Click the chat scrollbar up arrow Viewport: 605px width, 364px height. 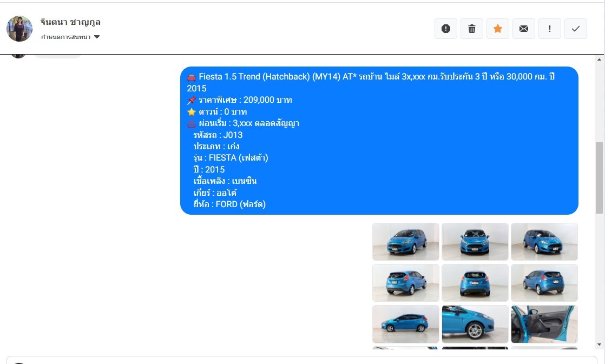(599, 59)
